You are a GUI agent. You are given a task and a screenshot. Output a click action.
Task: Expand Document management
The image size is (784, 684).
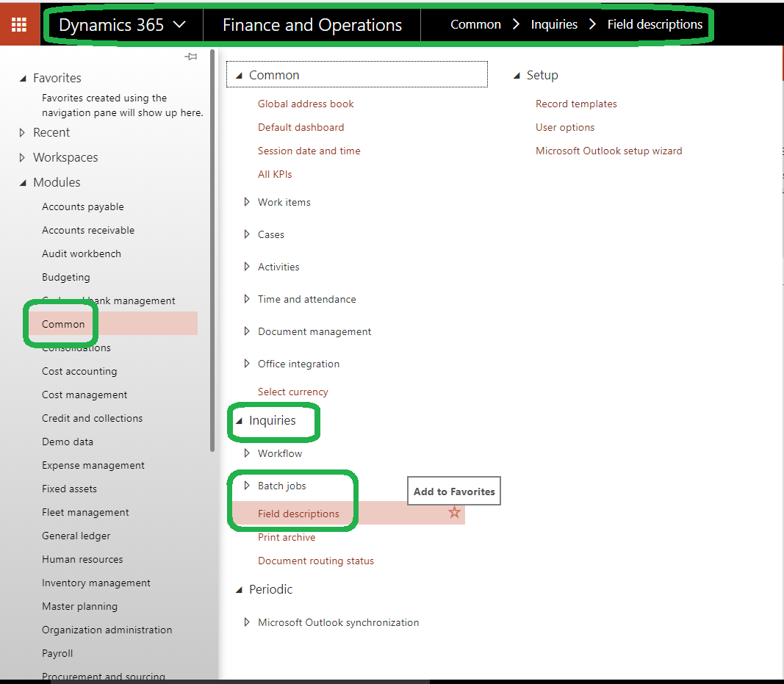coord(246,331)
